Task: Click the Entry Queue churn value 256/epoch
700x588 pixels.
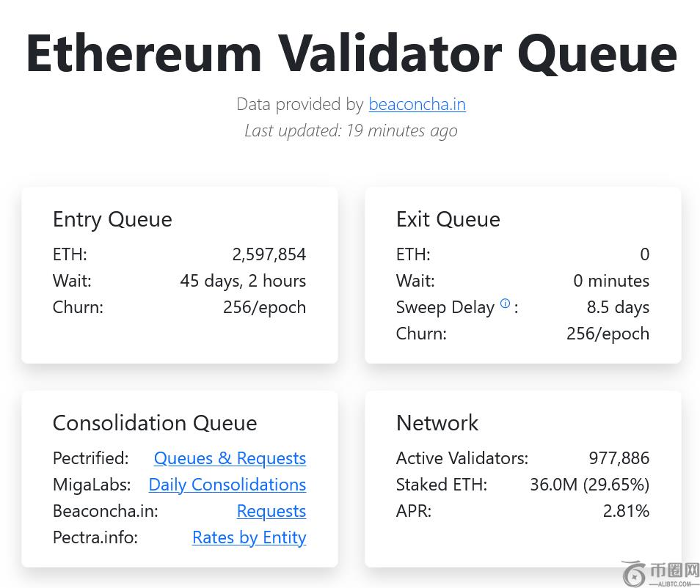Action: coord(264,307)
